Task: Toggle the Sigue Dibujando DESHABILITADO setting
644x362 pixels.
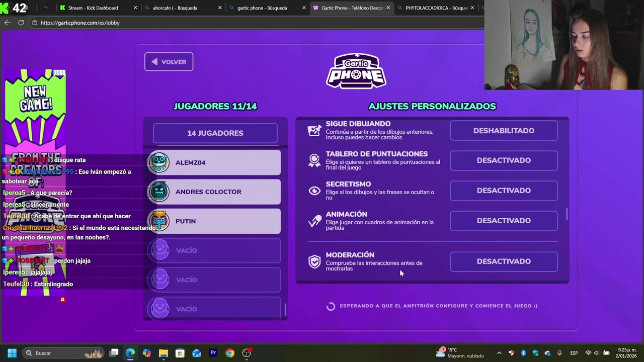Action: (x=504, y=131)
